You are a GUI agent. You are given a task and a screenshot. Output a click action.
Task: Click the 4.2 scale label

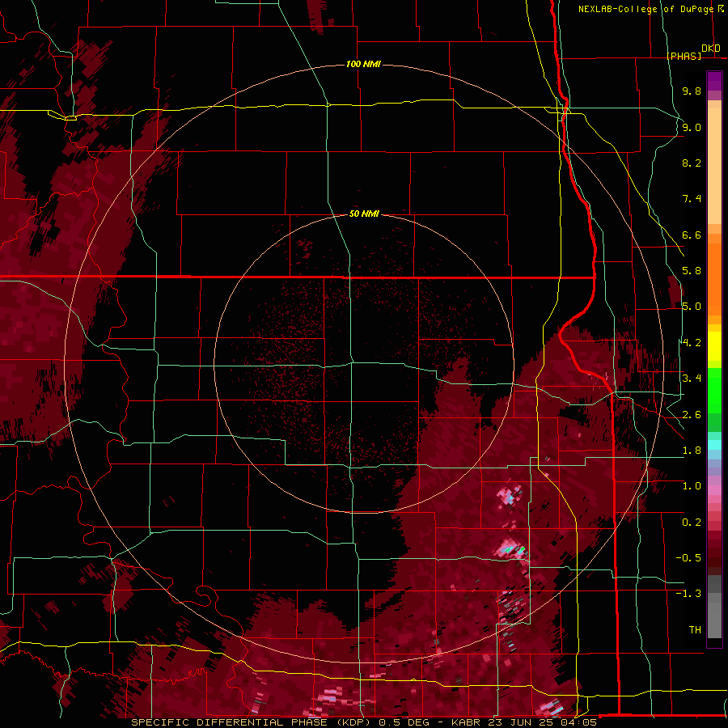[692, 343]
